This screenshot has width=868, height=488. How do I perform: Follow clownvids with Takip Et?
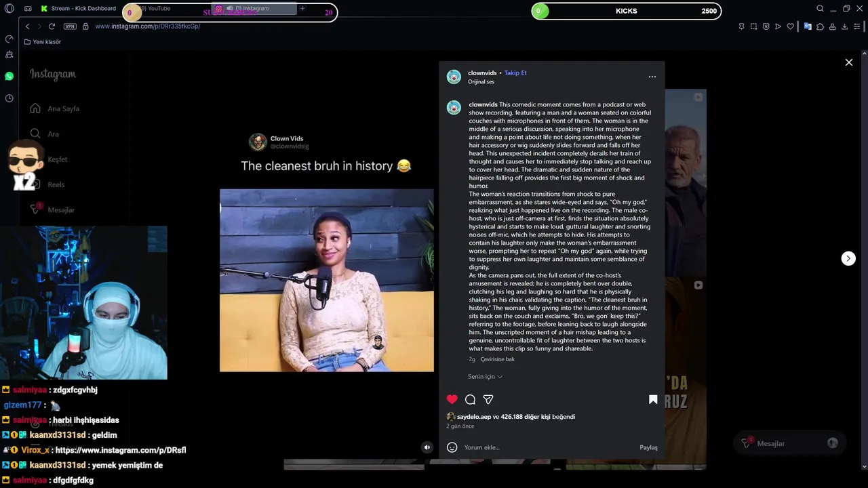(515, 73)
